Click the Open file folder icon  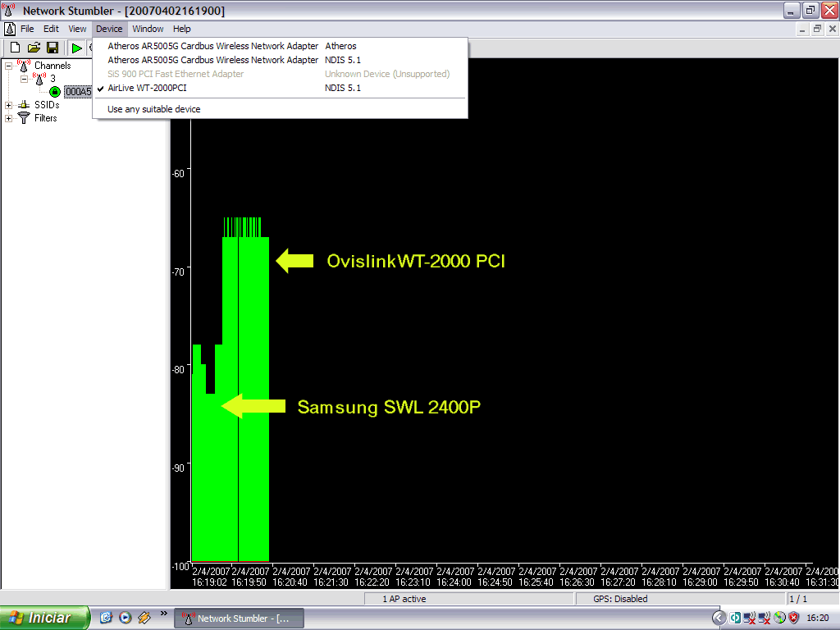[x=34, y=48]
